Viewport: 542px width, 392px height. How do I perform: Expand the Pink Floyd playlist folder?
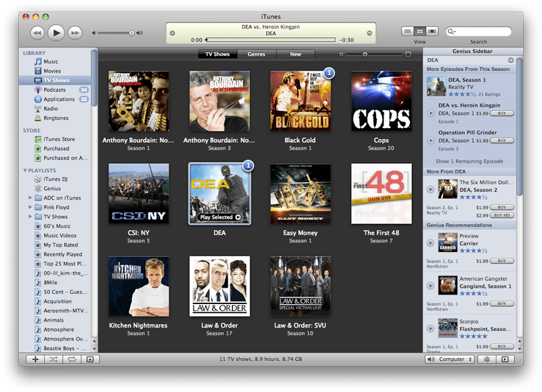point(33,206)
